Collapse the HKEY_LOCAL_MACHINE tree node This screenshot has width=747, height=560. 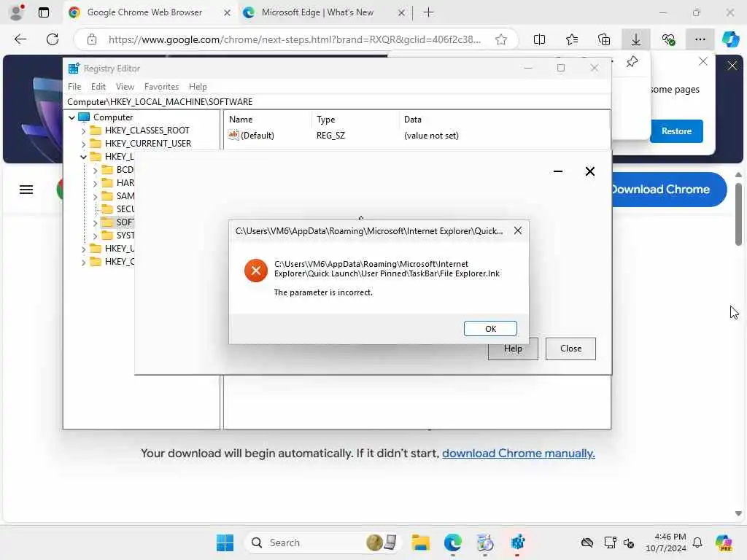point(83,157)
